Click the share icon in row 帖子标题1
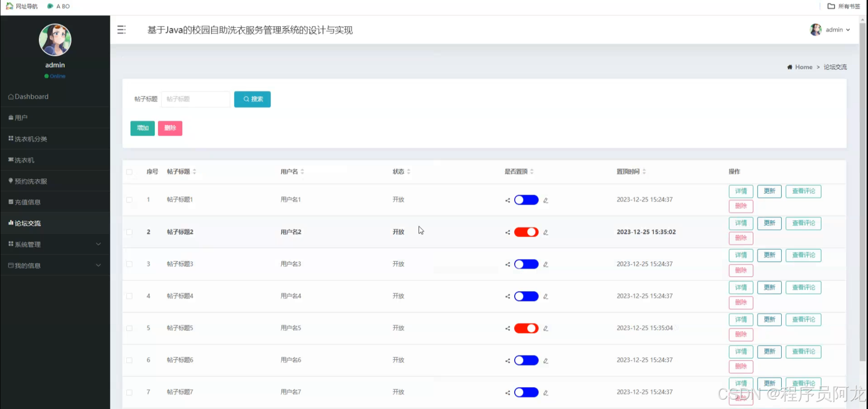Screen dimensions: 868x409 tap(508, 200)
